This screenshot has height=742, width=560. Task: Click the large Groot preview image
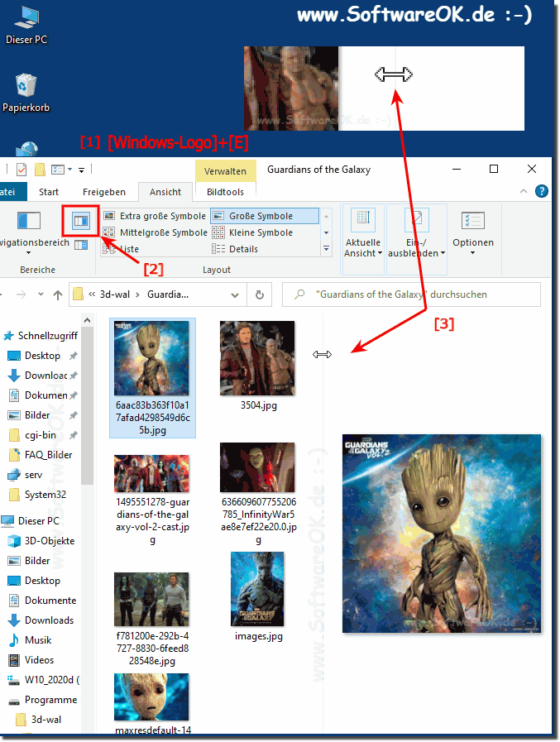pos(441,534)
